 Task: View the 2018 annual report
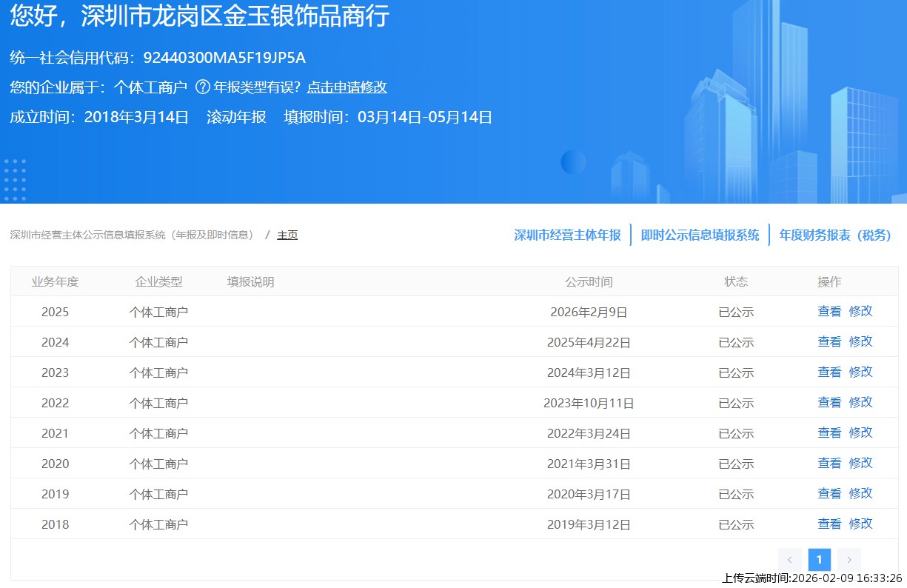tap(829, 524)
